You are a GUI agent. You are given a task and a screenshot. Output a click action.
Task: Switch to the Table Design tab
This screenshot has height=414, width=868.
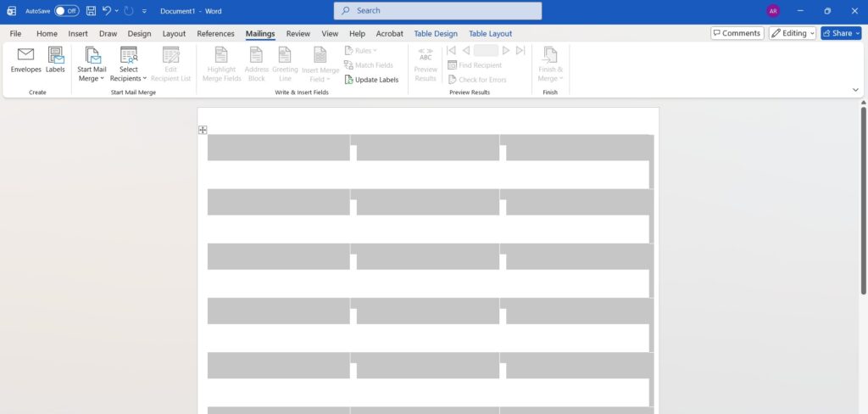coord(435,34)
